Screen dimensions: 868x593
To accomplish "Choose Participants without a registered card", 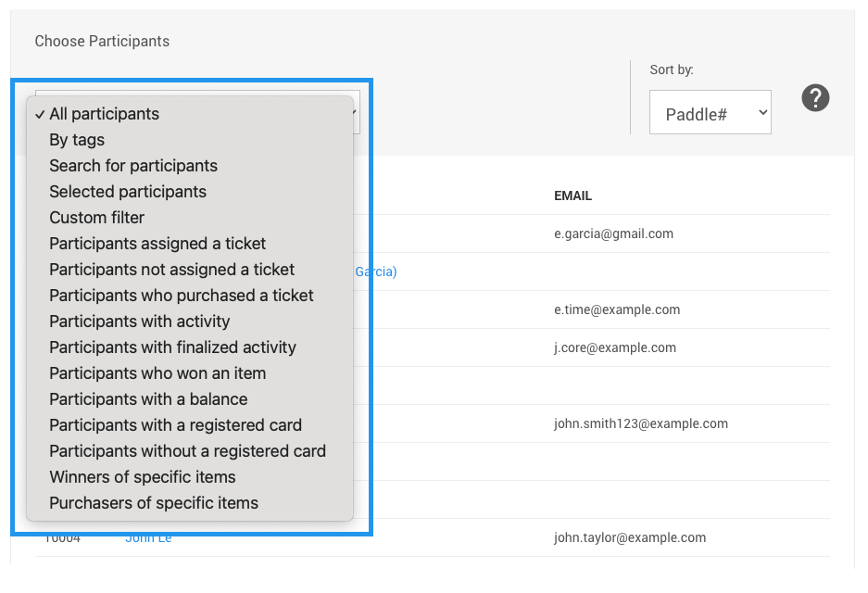I will 187,451.
